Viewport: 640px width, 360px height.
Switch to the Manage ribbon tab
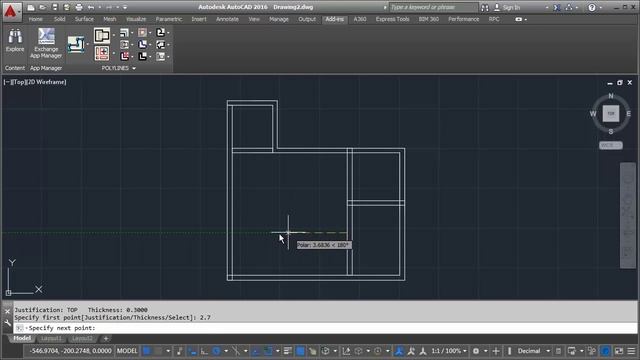(279, 19)
